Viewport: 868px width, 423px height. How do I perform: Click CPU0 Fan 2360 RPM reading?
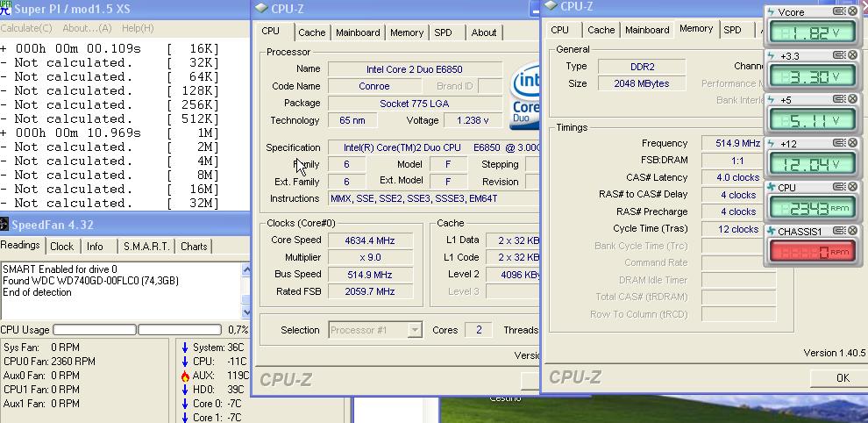click(49, 362)
